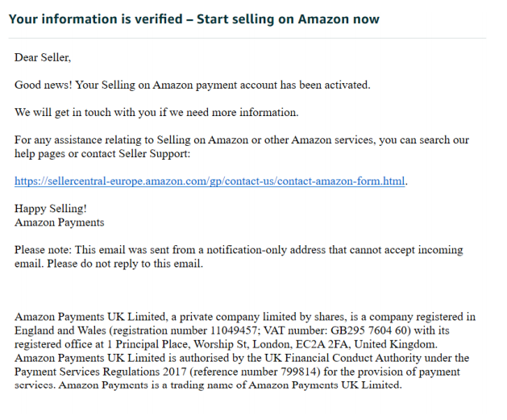
Task: Open the Seller Central contact form link
Action: tap(210, 181)
